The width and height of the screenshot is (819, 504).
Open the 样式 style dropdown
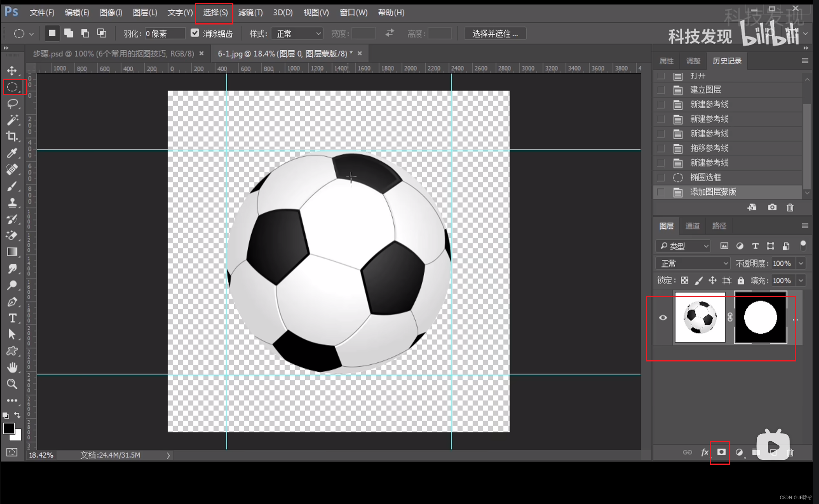[297, 33]
